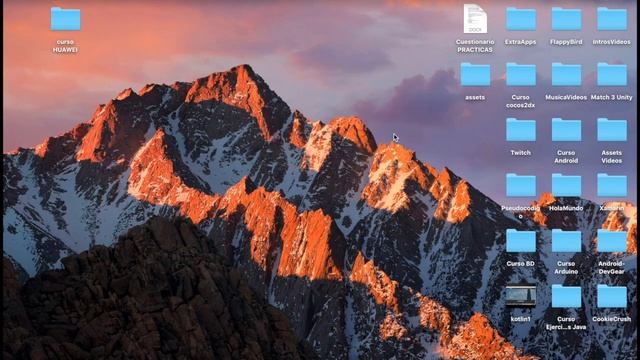
Task: Select the Curso Ejerci...s Java folder icon
Action: (566, 296)
